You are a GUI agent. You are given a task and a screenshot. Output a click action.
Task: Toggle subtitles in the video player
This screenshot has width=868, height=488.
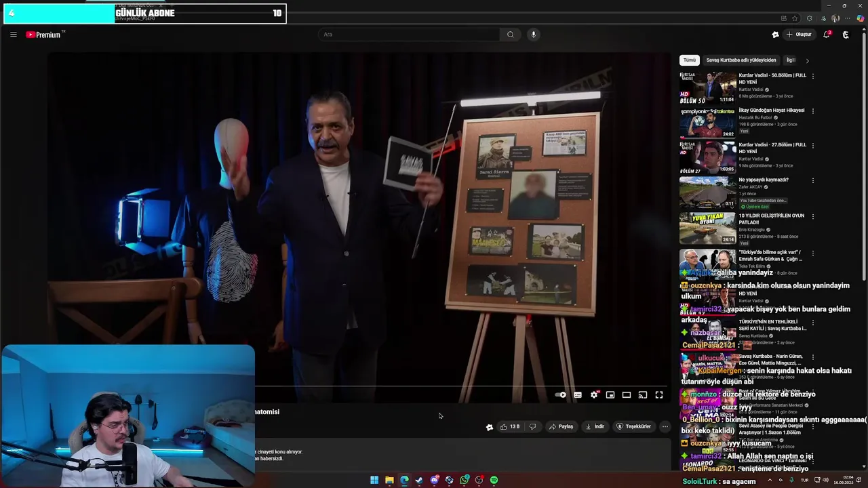click(578, 395)
